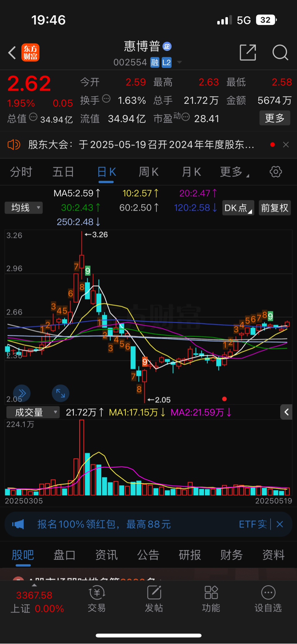Tap the 2.05 low price marker
Screen dimensions: 297x644
(x=159, y=400)
